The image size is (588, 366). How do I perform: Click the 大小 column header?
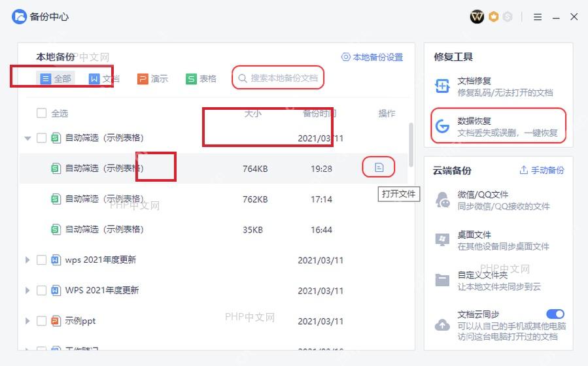(x=252, y=113)
